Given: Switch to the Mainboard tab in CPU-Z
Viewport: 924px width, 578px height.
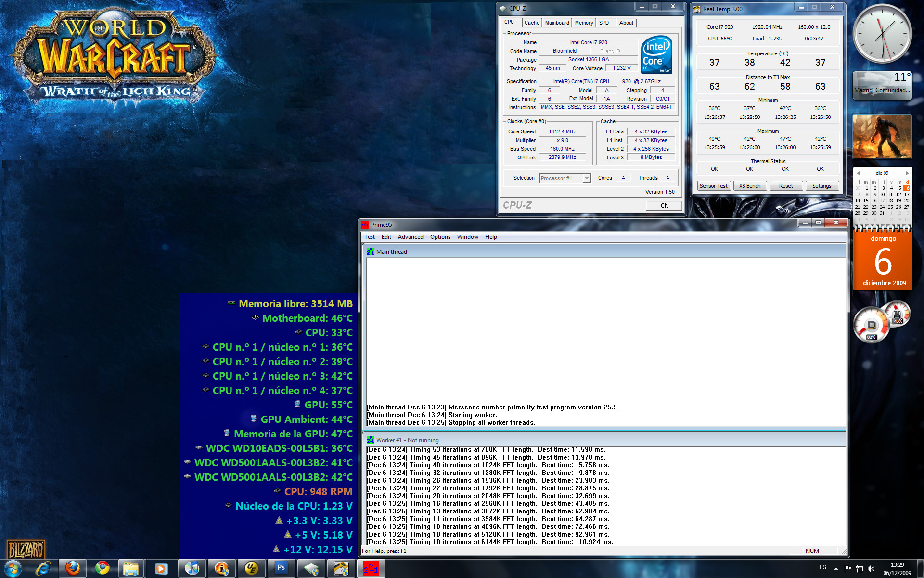Looking at the screenshot, I should pos(557,23).
